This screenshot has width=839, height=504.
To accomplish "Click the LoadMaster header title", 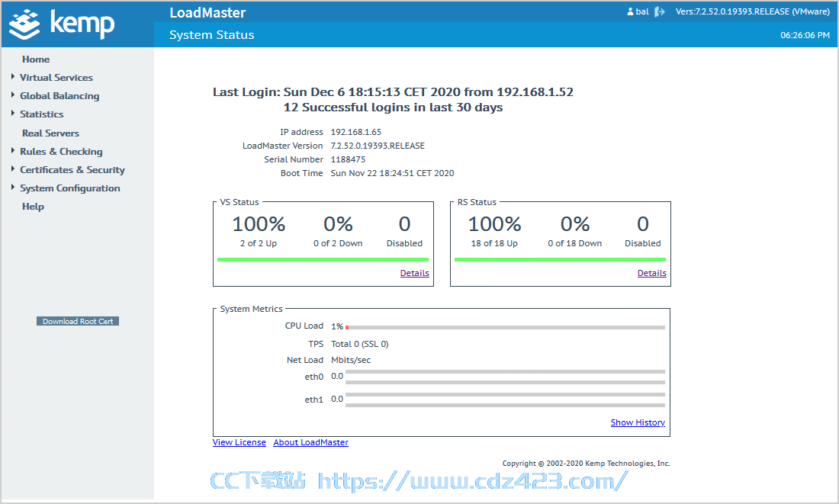I will pyautogui.click(x=207, y=13).
